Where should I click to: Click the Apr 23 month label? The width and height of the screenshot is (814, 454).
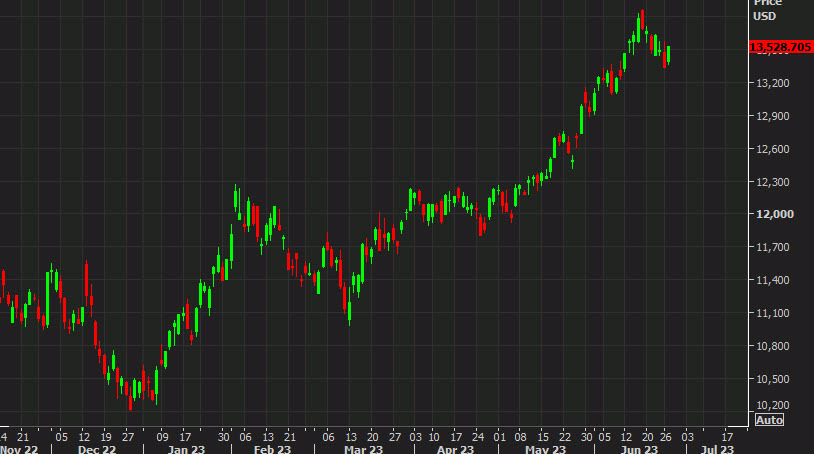[x=455, y=449]
